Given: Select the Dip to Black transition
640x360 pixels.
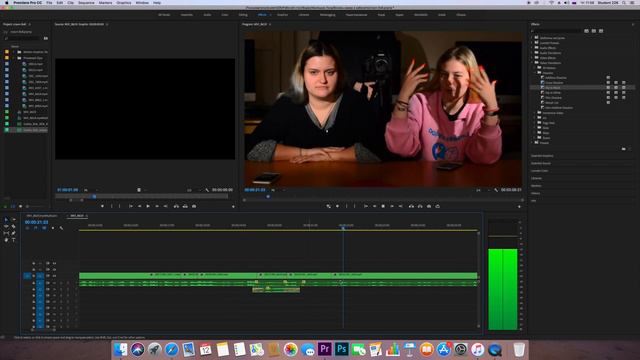Looking at the screenshot, I should [x=553, y=88].
